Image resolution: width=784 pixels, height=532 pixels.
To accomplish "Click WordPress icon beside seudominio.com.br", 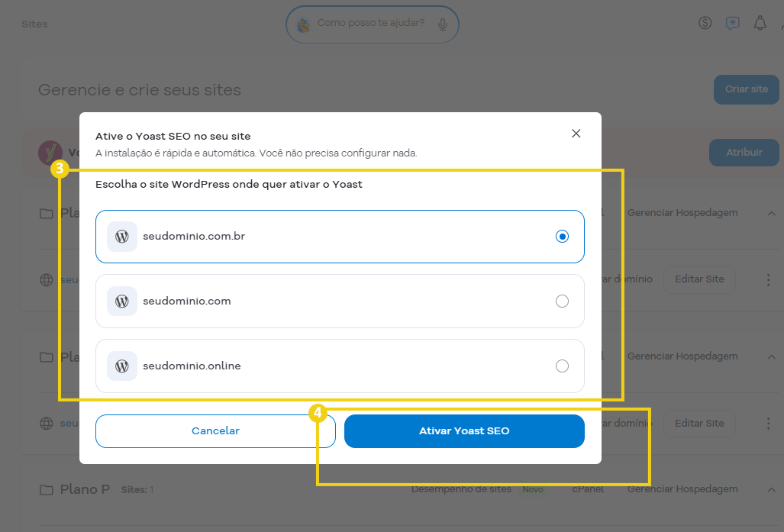I will click(x=122, y=237).
